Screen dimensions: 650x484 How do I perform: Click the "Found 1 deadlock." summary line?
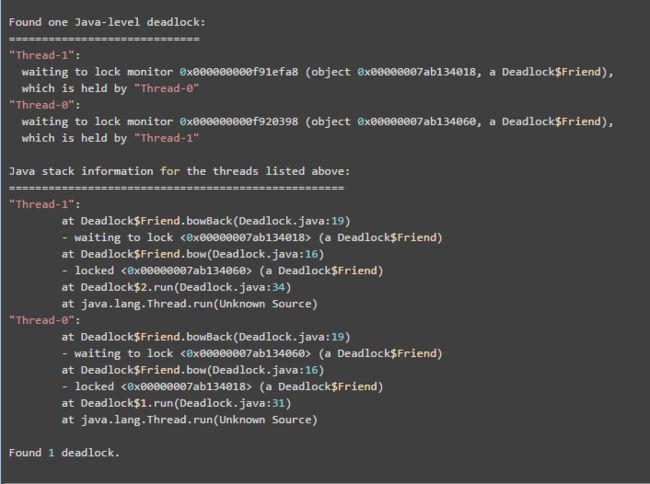[64, 453]
